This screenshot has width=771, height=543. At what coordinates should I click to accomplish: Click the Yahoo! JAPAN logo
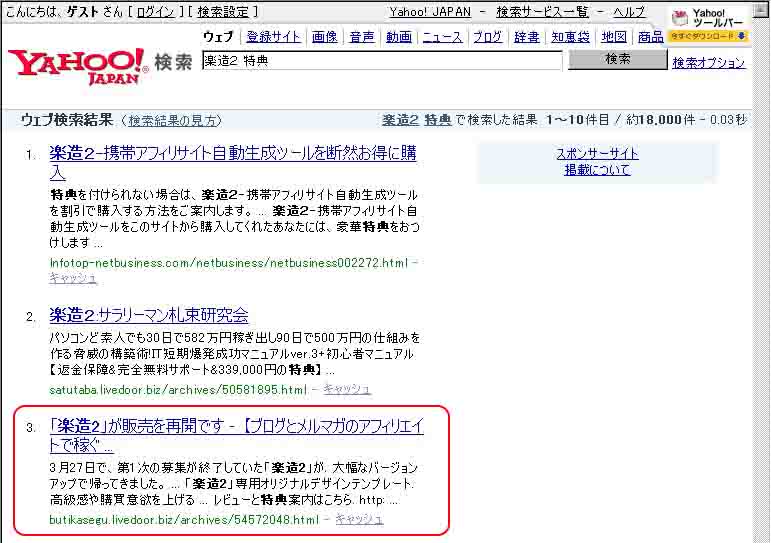[x=78, y=67]
